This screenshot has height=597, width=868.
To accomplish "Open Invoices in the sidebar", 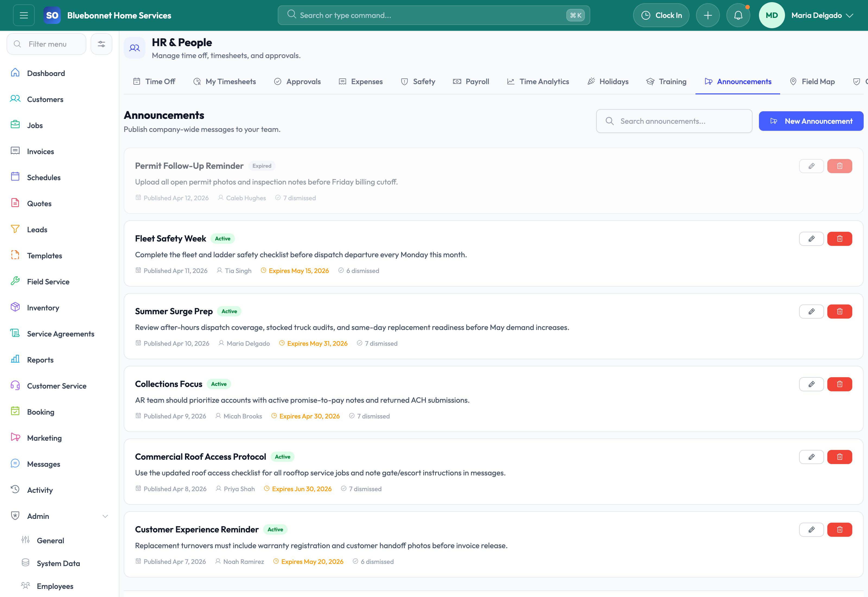I will click(59, 151).
